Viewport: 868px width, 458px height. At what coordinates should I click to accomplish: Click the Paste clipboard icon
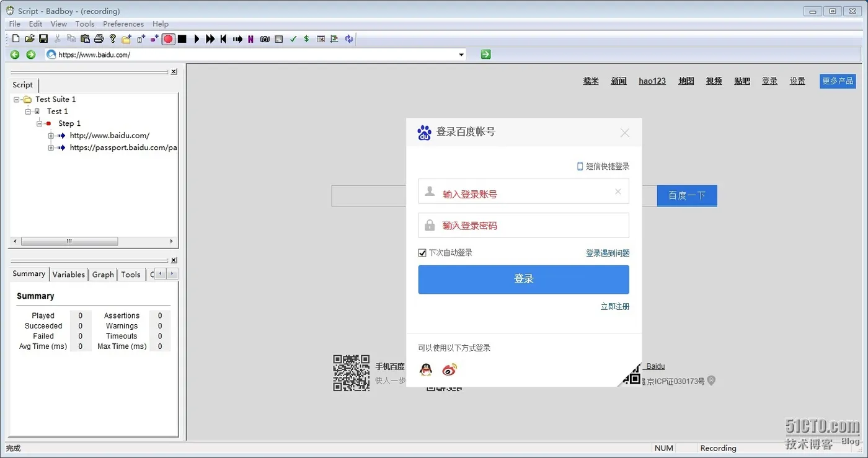[x=85, y=39]
